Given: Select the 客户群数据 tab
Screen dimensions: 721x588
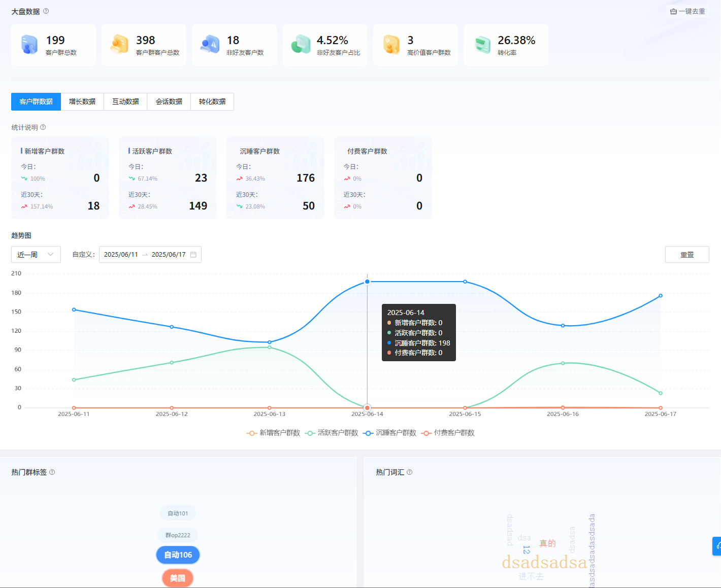Looking at the screenshot, I should click(x=36, y=101).
